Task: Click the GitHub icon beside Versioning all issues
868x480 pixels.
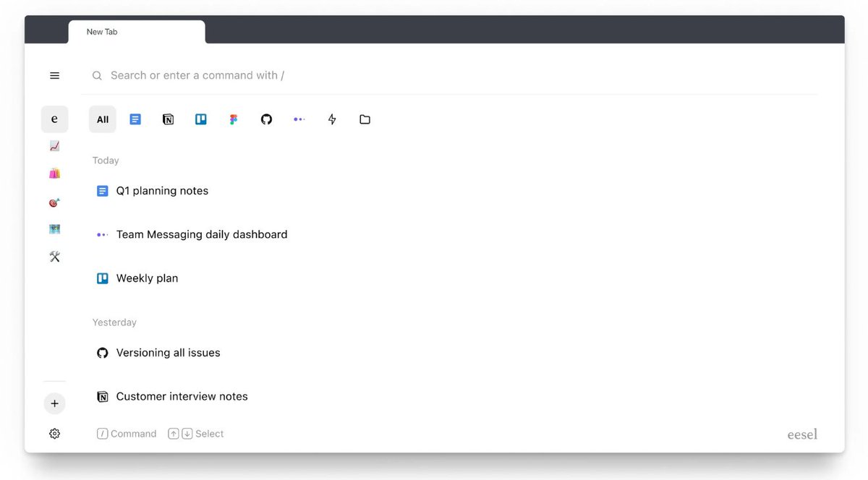Action: [x=103, y=353]
